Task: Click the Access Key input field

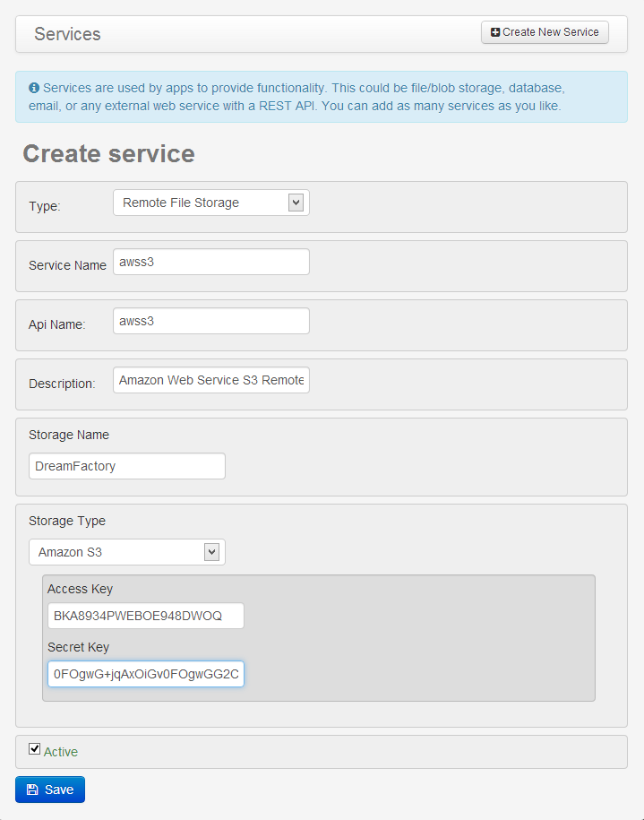Action: 146,616
